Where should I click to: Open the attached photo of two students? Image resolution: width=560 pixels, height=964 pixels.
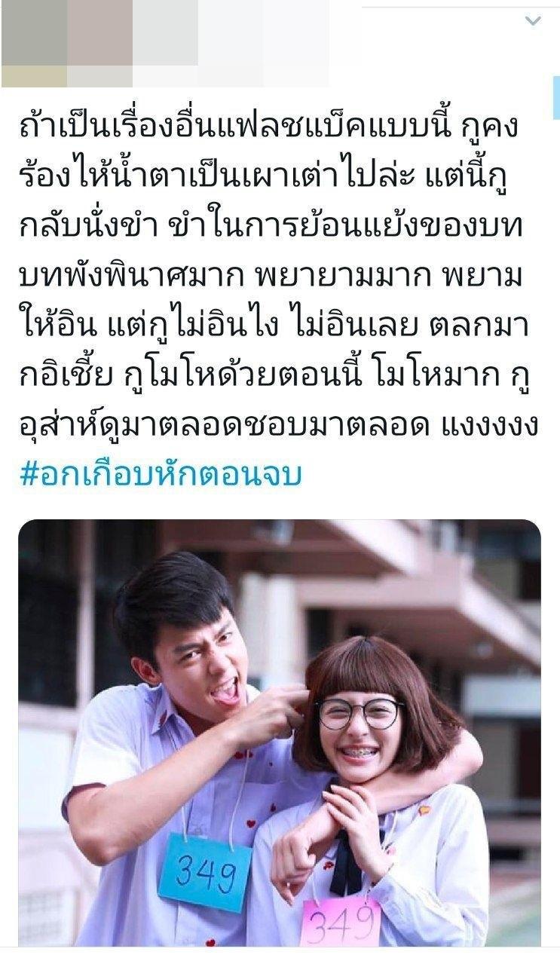pos(280,733)
